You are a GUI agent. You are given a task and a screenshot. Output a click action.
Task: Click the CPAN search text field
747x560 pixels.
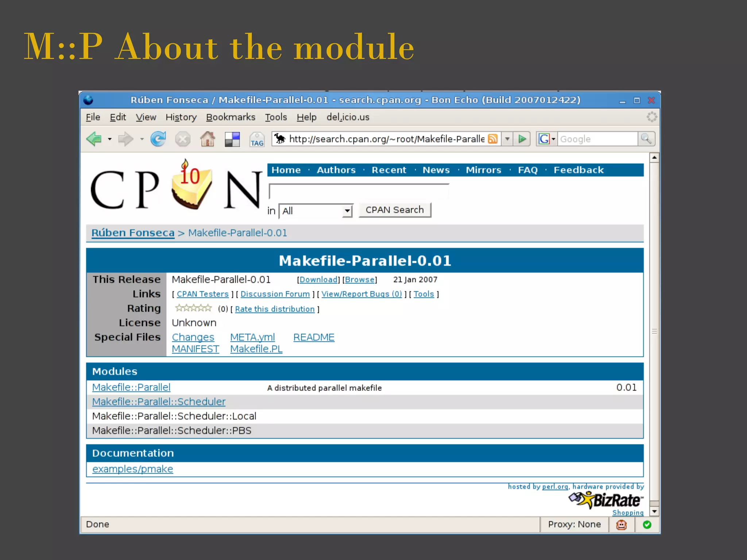(x=359, y=192)
